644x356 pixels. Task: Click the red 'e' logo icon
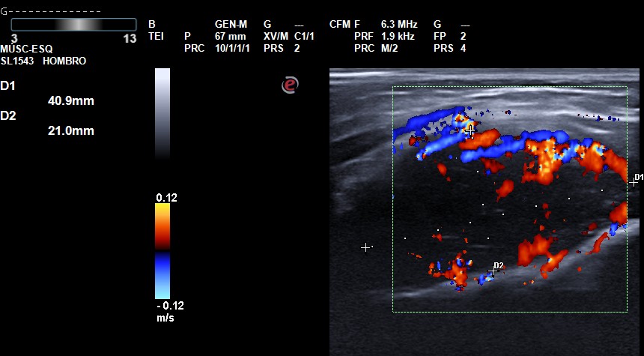290,85
